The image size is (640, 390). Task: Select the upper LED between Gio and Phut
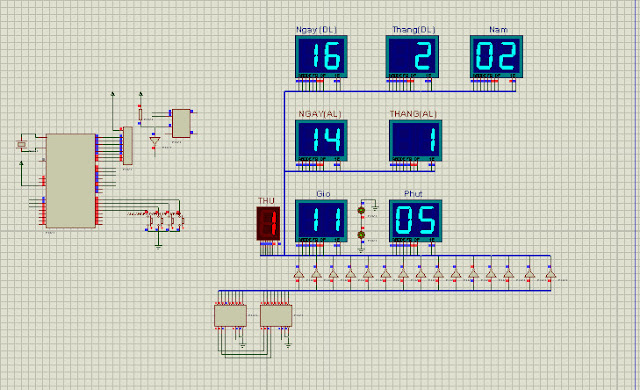click(361, 211)
